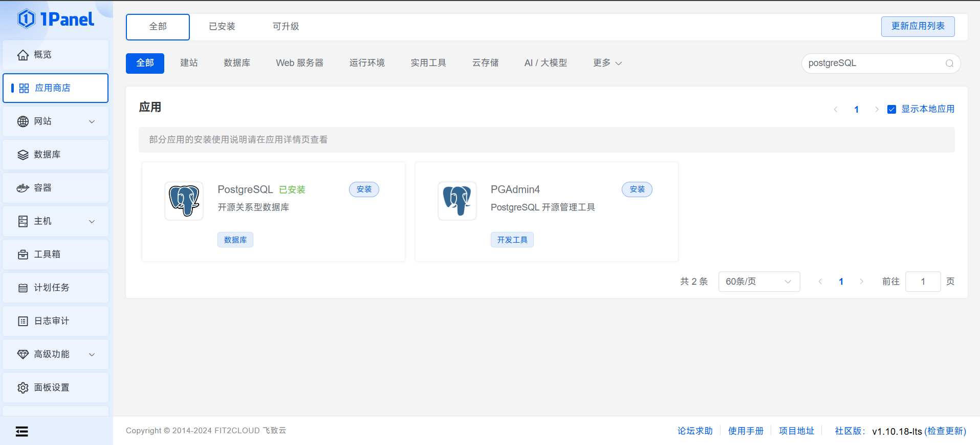
Task: Switch to the 可升级 tab
Action: [286, 27]
